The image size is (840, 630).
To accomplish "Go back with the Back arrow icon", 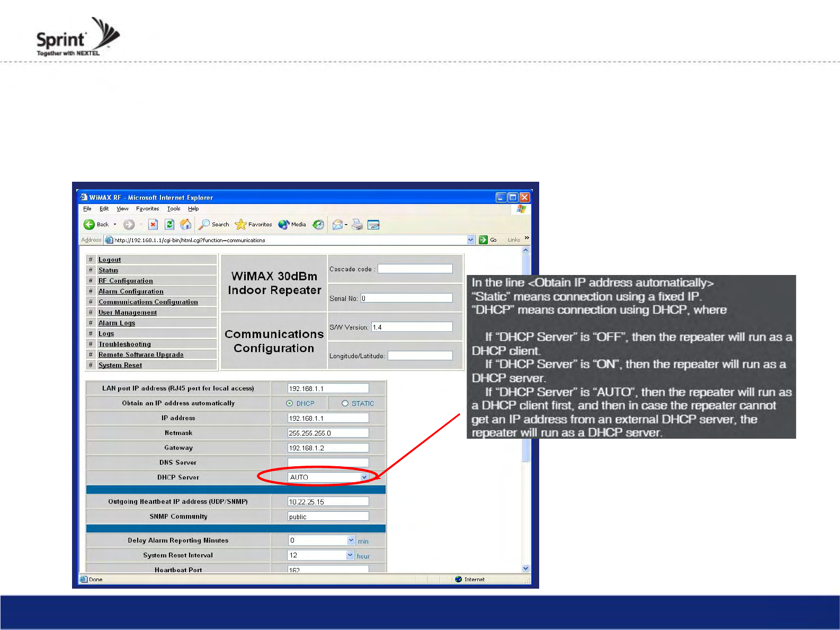I will point(89,225).
